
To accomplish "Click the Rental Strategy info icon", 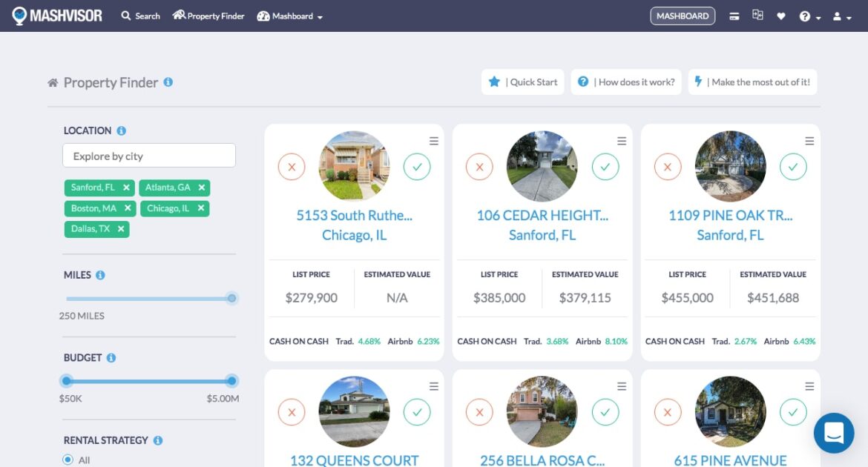I will (157, 440).
